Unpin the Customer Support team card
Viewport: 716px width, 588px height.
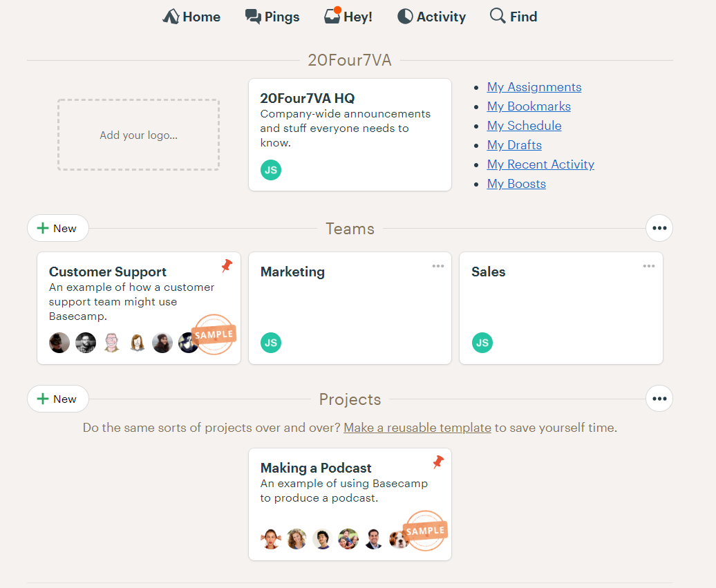tap(227, 265)
